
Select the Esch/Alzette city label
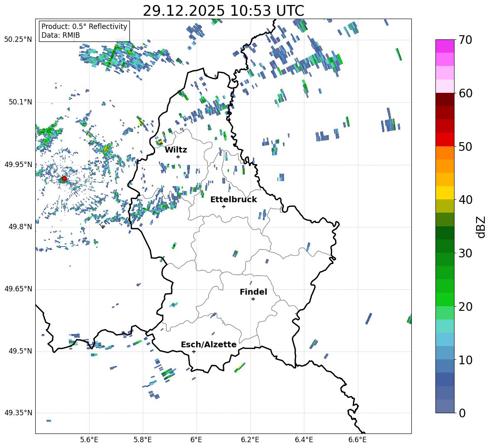click(x=208, y=344)
